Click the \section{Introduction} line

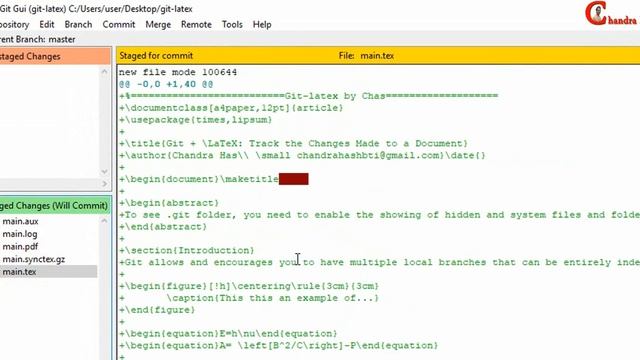point(187,250)
